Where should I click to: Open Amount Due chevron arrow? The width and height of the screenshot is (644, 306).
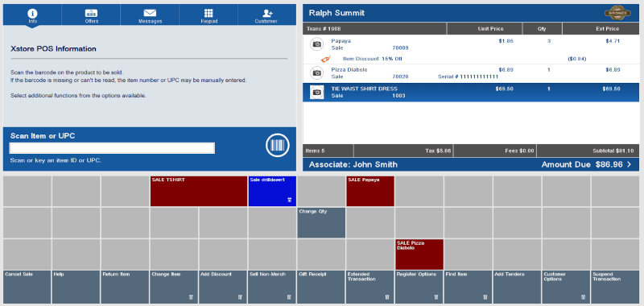[x=630, y=165]
